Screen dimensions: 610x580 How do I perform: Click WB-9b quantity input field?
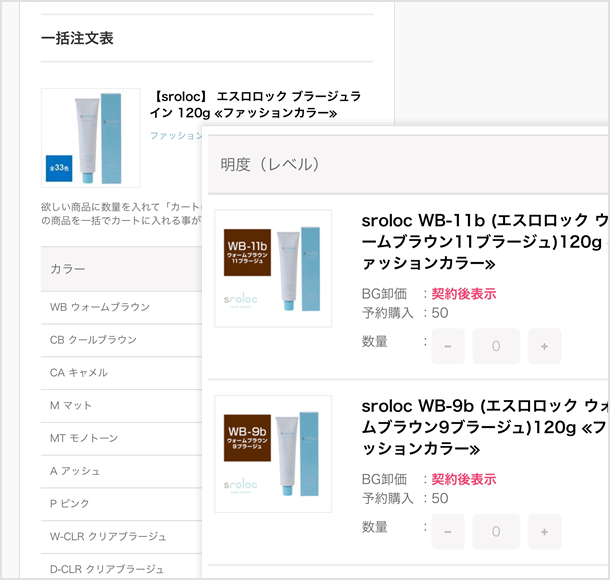[496, 531]
